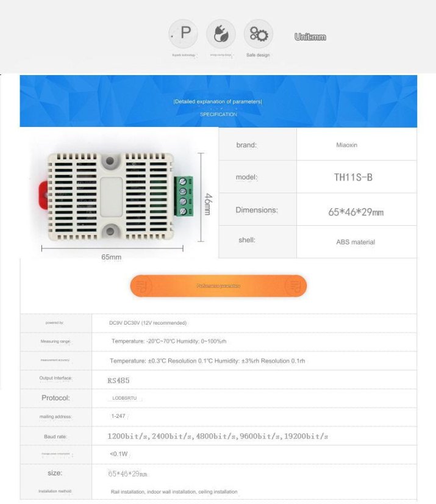Viewport: 436px width, 504px height.
Task: Click the '65mm' width dimension label
Action: pyautogui.click(x=111, y=257)
